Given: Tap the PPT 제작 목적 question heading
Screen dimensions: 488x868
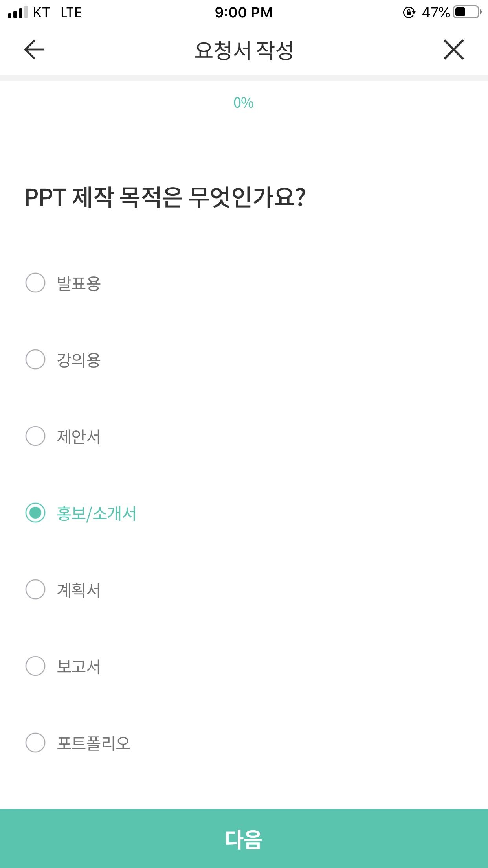Looking at the screenshot, I should [x=165, y=197].
